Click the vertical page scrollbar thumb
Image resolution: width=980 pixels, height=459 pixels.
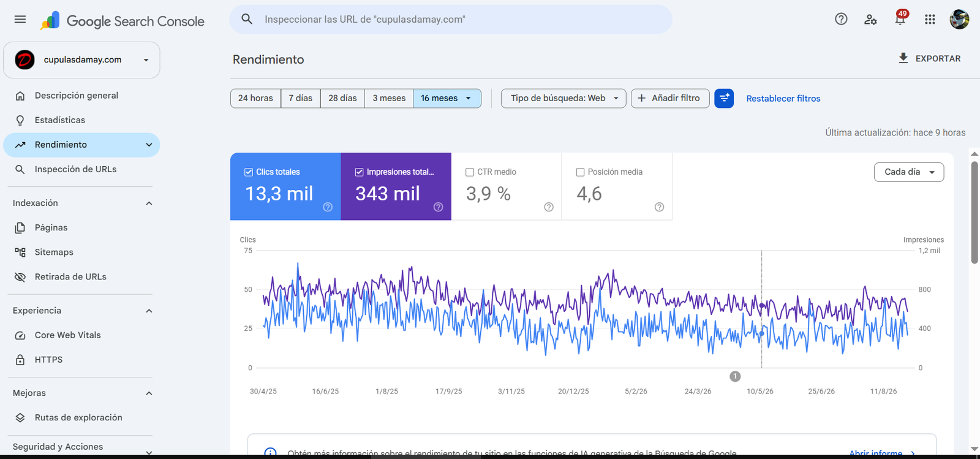[974, 213]
